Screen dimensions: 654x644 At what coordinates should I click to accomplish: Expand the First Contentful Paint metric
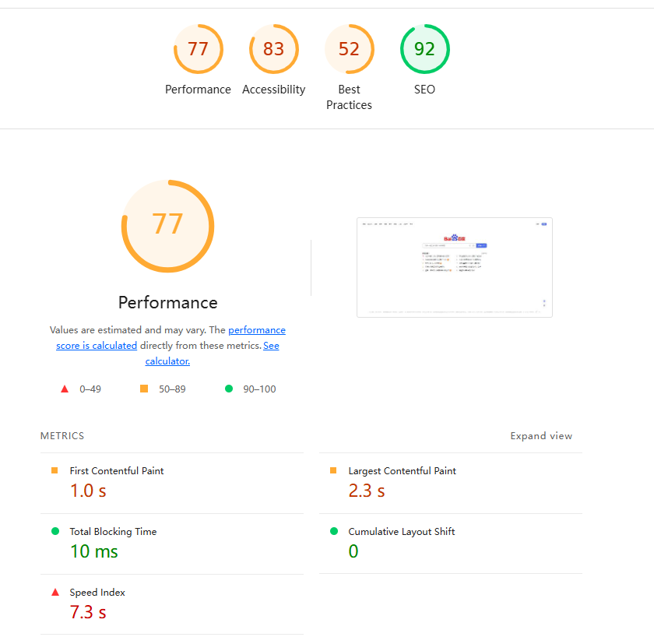tap(117, 471)
